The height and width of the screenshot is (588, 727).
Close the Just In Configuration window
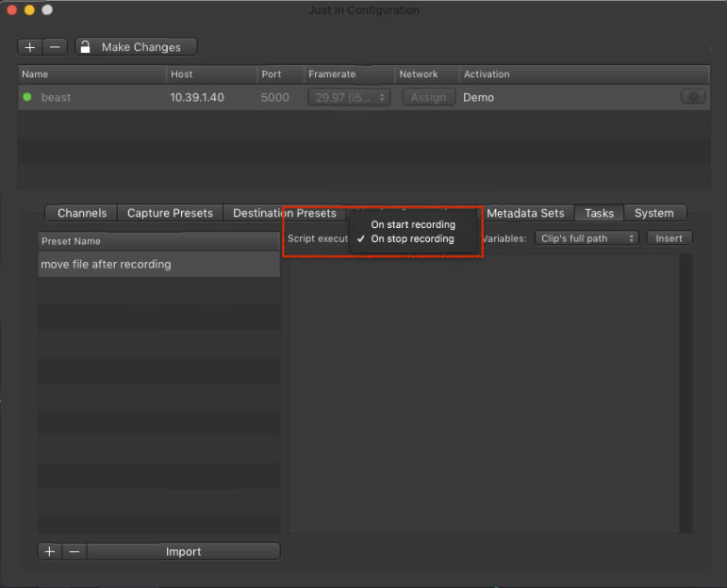(x=12, y=9)
